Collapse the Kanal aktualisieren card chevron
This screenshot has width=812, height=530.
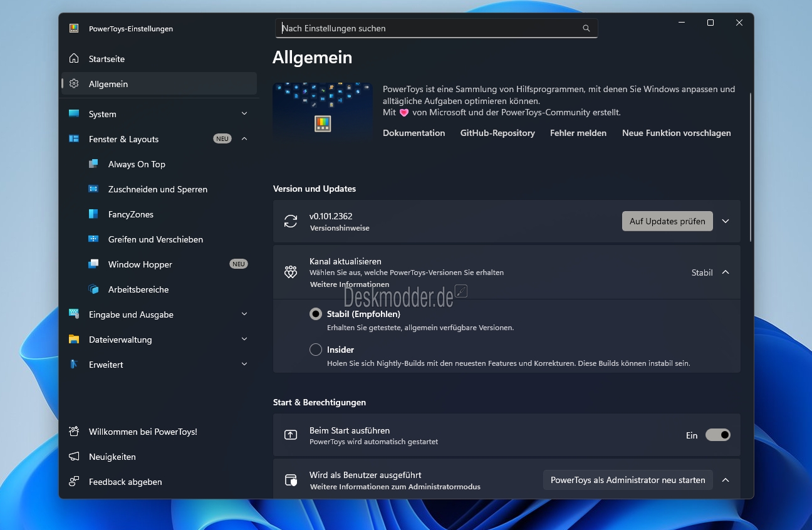point(726,272)
